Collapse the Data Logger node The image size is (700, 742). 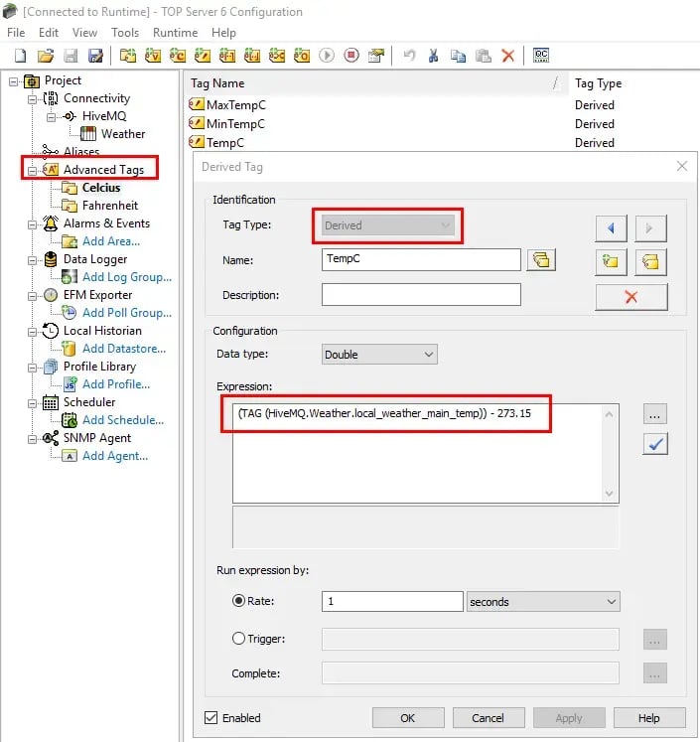coord(32,260)
